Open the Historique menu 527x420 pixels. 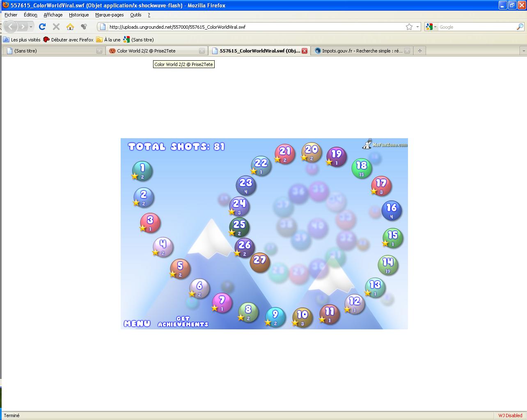click(x=78, y=15)
